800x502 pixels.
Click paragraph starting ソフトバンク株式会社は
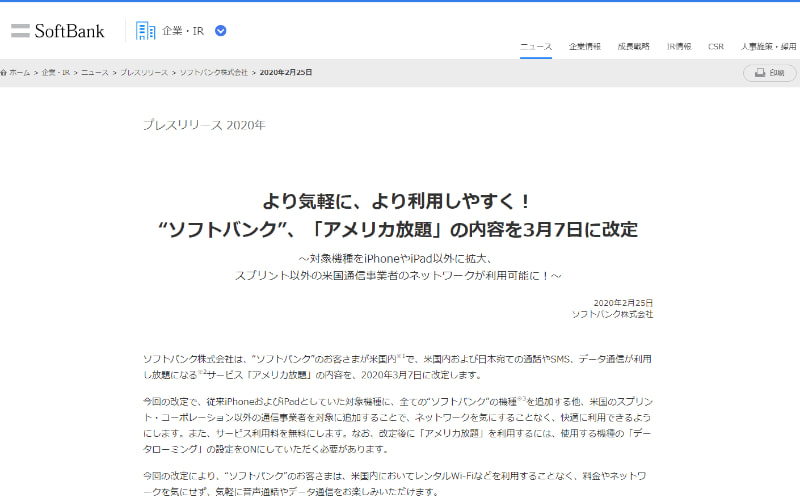point(397,367)
